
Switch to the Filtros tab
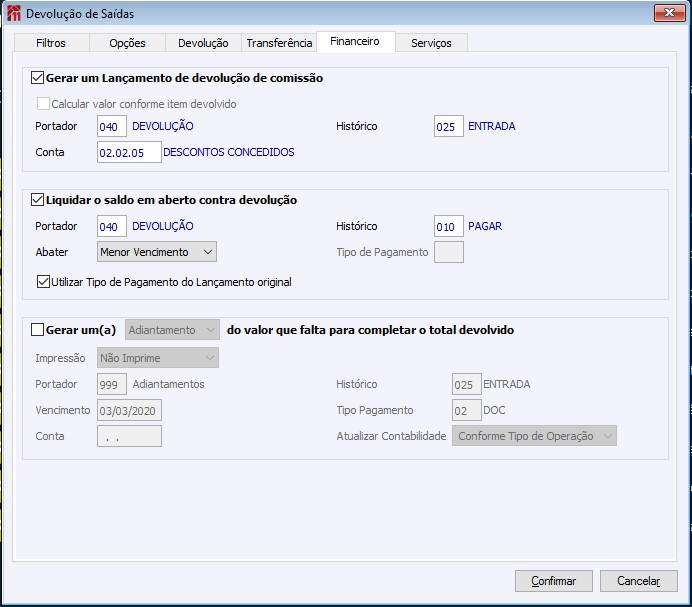(x=51, y=43)
